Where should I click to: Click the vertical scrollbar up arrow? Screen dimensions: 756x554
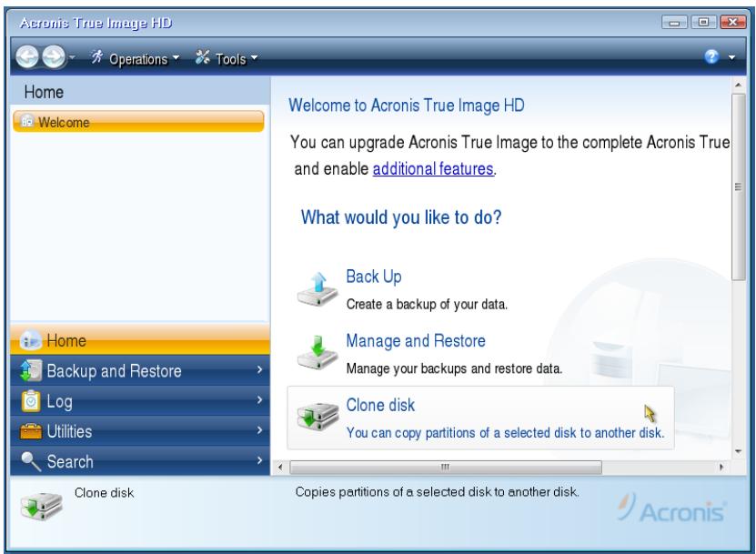click(738, 85)
